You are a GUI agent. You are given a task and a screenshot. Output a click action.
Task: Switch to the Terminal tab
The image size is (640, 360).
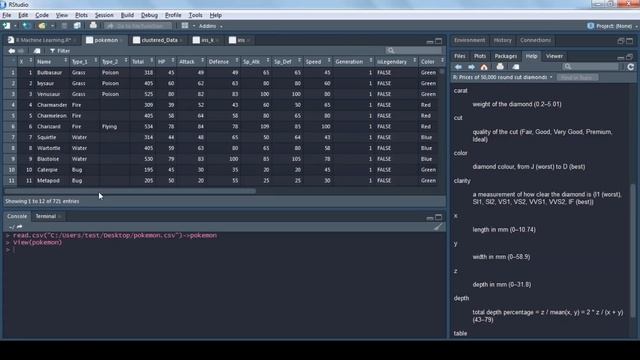point(46,216)
